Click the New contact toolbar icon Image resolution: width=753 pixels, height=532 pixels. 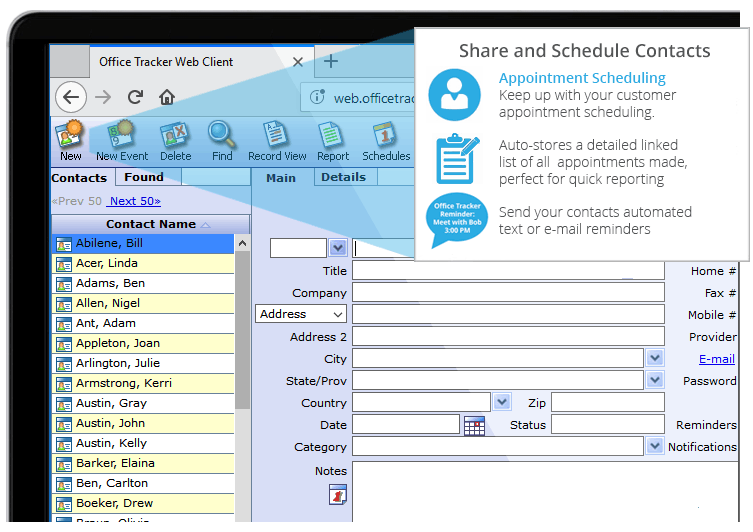point(70,141)
